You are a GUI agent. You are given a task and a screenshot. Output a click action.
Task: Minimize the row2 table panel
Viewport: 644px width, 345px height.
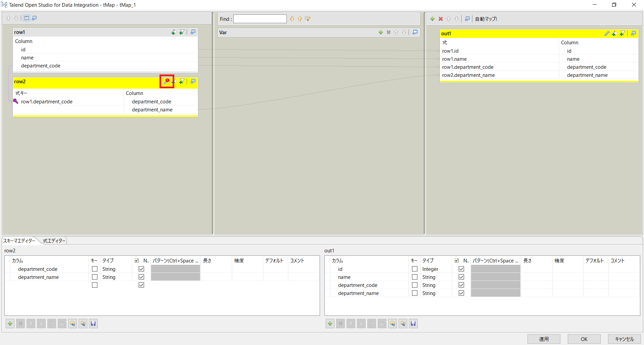pyautogui.click(x=193, y=81)
